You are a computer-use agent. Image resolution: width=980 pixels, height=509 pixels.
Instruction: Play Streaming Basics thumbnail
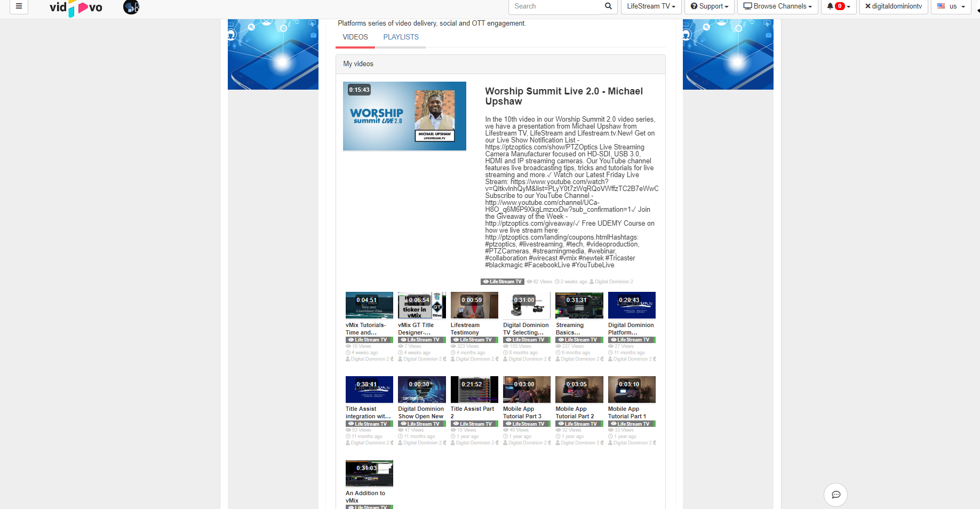[x=579, y=305]
